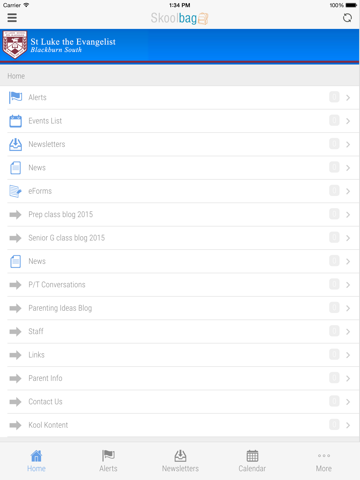Image resolution: width=360 pixels, height=480 pixels.
Task: Tap the Skoolbag logo in header
Action: (x=179, y=18)
